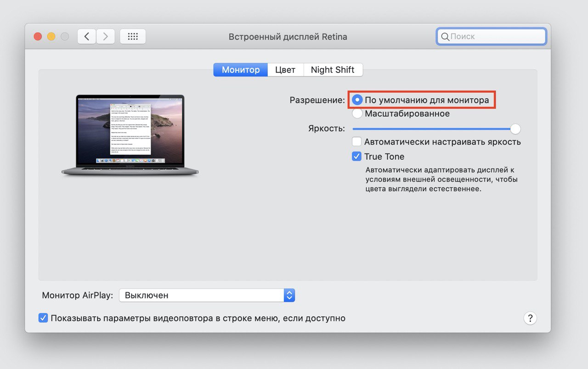Viewport: 588px width, 369px height.
Task: Show all preferences via grid icon
Action: click(133, 36)
